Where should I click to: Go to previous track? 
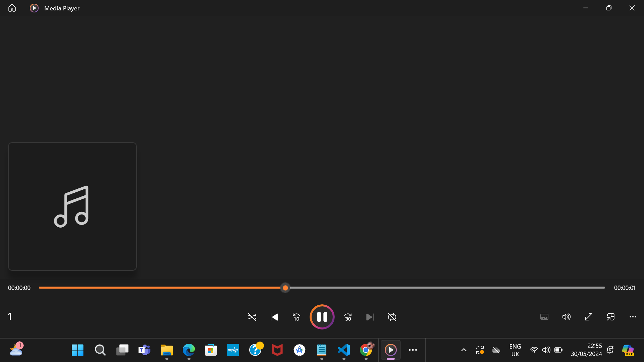274,317
